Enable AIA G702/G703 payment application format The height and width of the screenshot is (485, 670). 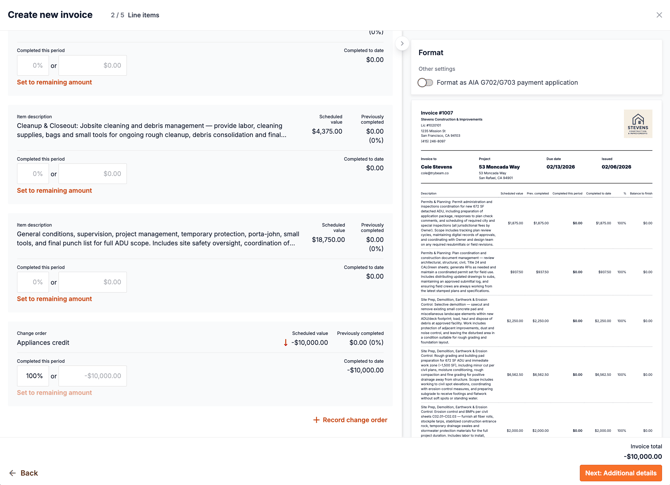(x=425, y=83)
